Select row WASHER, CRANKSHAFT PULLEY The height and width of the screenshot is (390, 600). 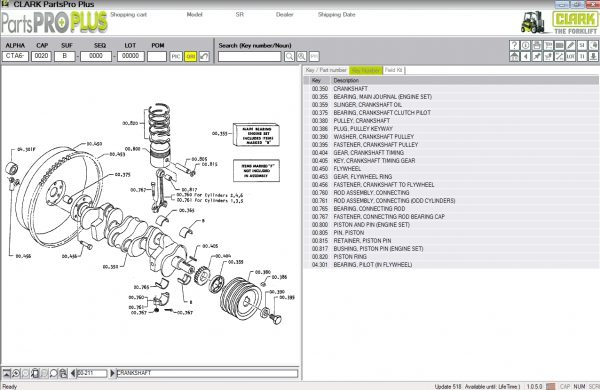(451, 137)
